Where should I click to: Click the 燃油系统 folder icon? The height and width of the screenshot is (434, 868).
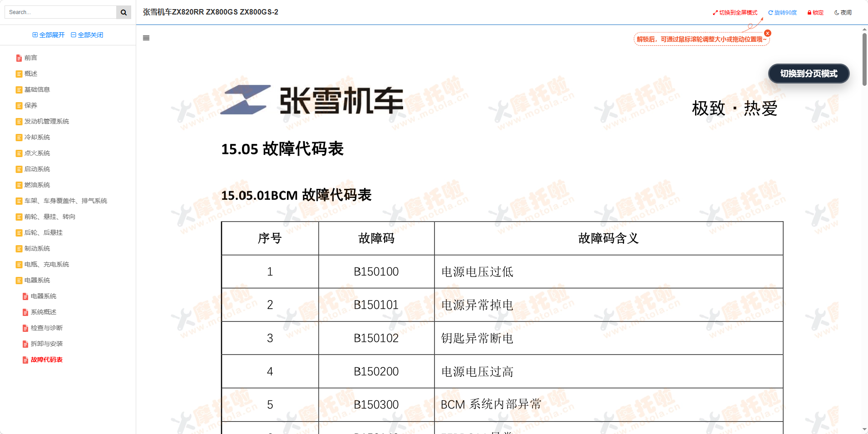pos(19,185)
